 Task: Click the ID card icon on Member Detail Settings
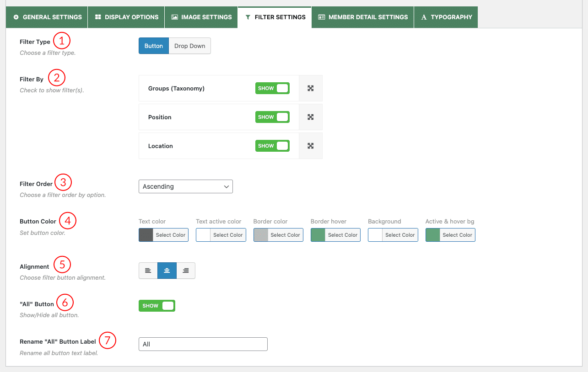322,17
